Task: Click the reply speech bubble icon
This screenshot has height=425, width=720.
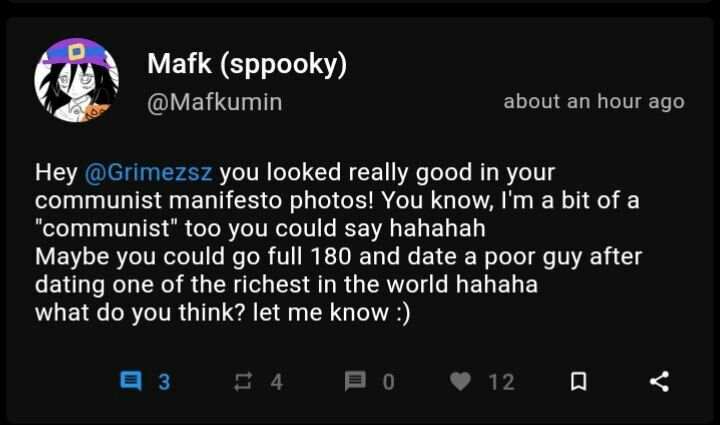Action: (x=131, y=381)
